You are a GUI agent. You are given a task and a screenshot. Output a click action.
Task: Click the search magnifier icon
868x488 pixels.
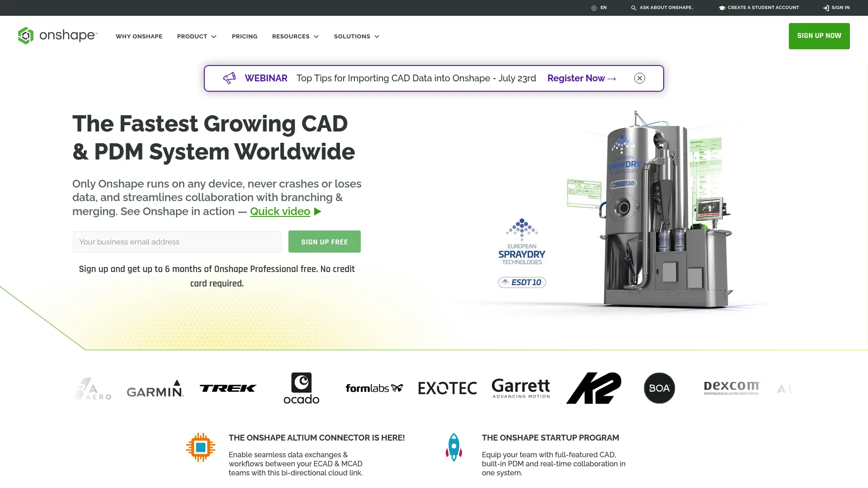[633, 8]
